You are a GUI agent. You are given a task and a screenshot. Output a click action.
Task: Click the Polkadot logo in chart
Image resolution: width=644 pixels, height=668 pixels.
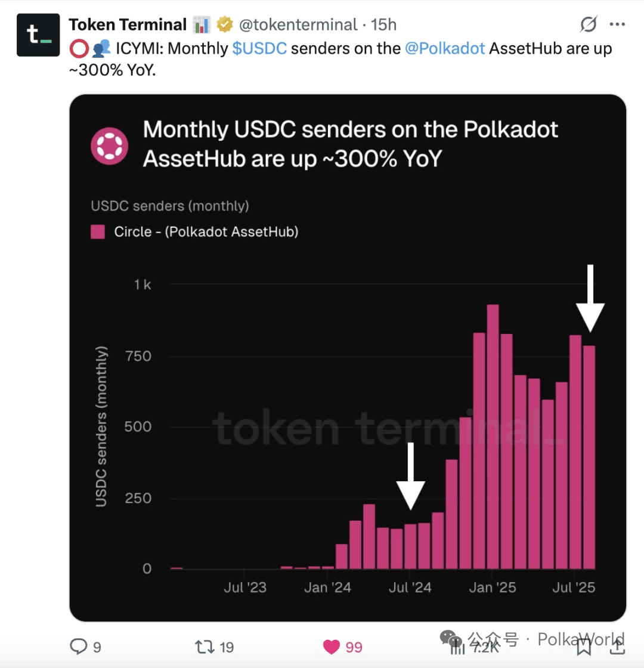pos(110,146)
